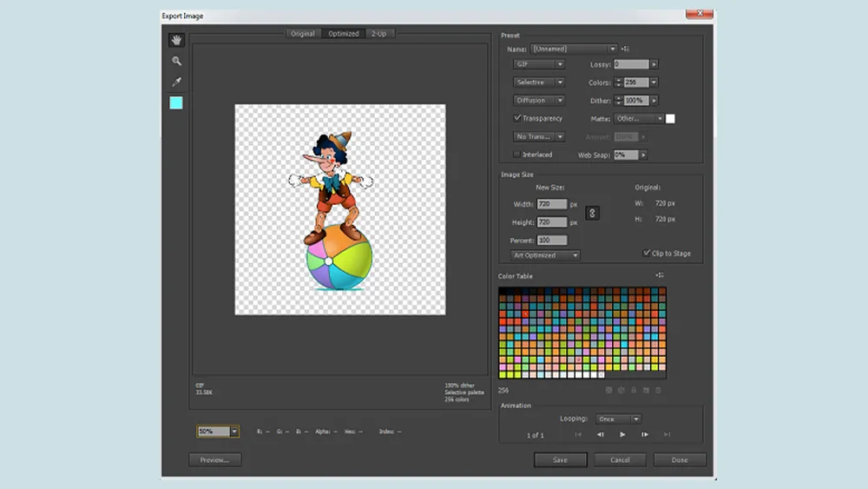Open the Diffusion dither method dropdown

pos(539,100)
